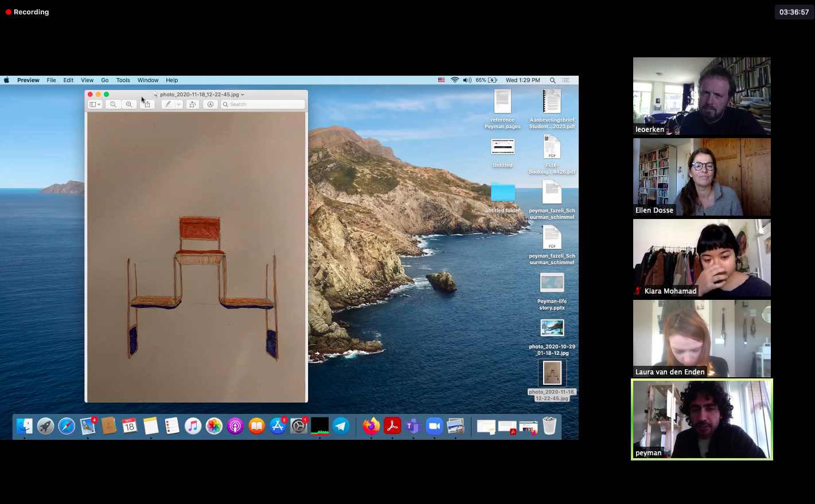
Task: Show the Markup toolbar
Action: coord(210,104)
